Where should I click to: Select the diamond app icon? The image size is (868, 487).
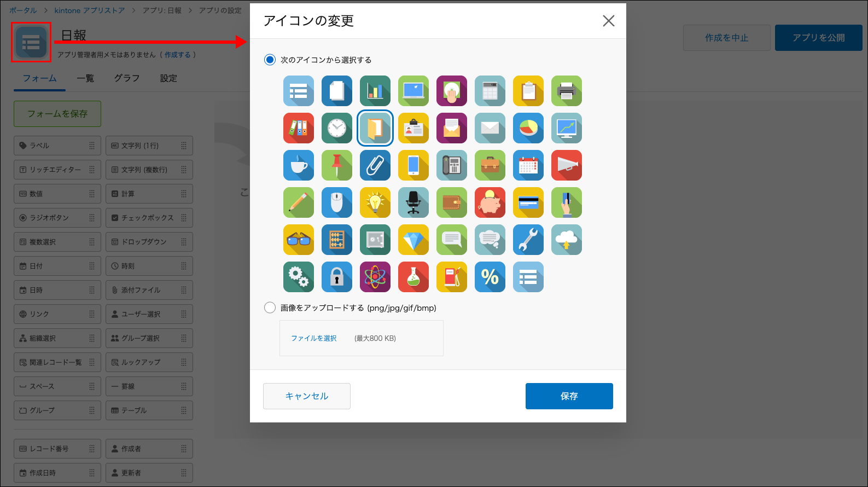pos(413,240)
